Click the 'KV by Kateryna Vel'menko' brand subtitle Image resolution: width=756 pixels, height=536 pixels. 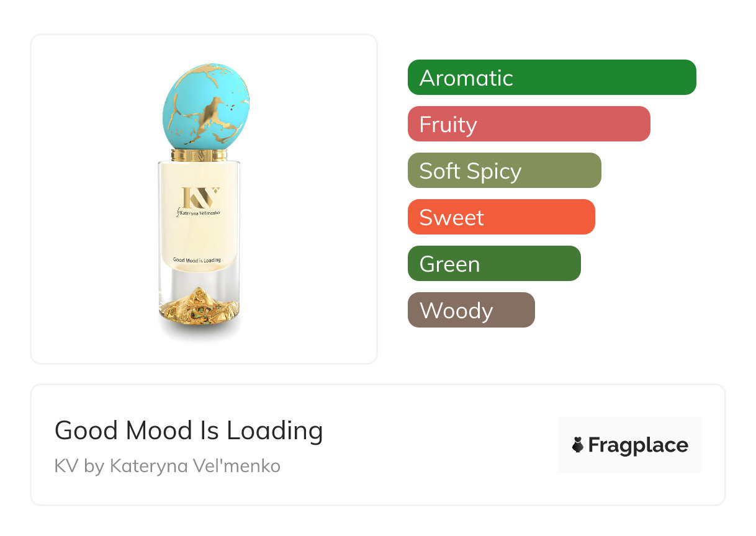168,465
